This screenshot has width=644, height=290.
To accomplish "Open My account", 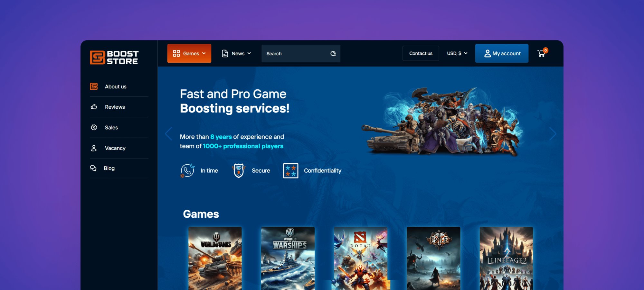I will [x=502, y=53].
